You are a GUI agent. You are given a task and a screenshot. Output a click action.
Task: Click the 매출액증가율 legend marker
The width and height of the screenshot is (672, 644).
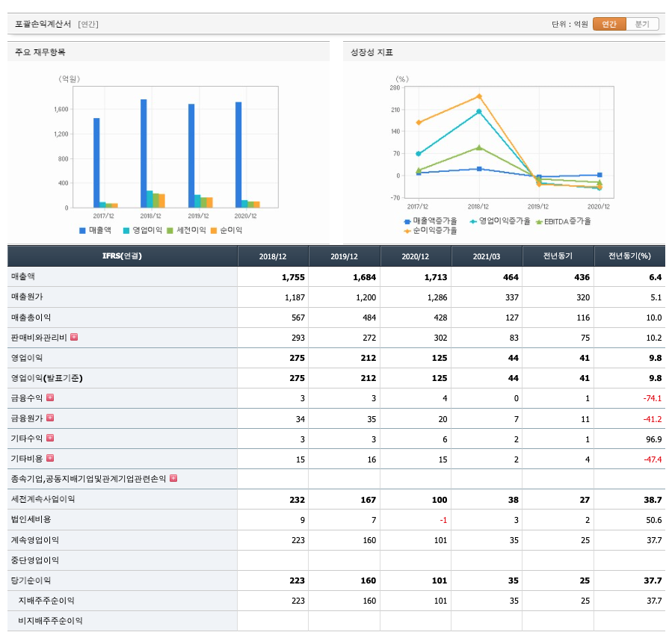[407, 222]
